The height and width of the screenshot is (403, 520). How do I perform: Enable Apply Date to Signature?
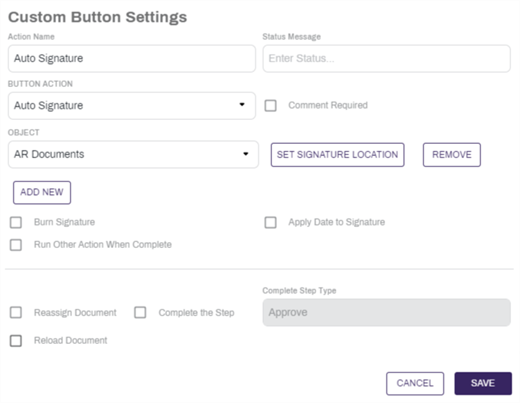coord(270,222)
